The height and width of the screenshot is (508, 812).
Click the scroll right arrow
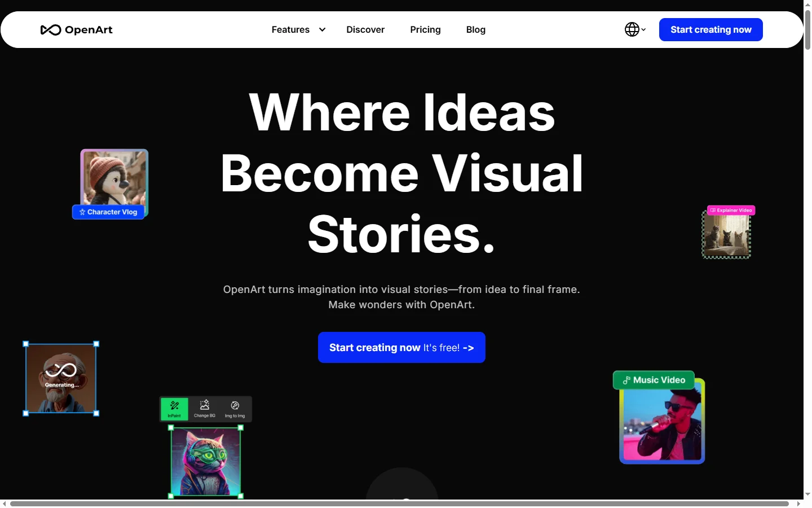click(798, 503)
